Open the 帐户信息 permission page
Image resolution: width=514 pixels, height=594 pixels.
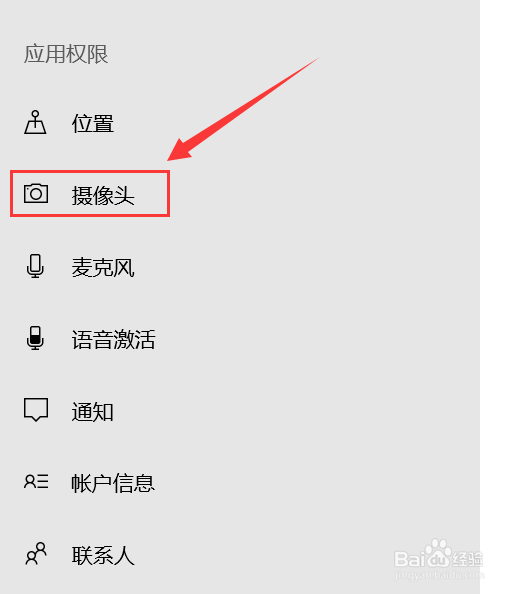coord(113,483)
